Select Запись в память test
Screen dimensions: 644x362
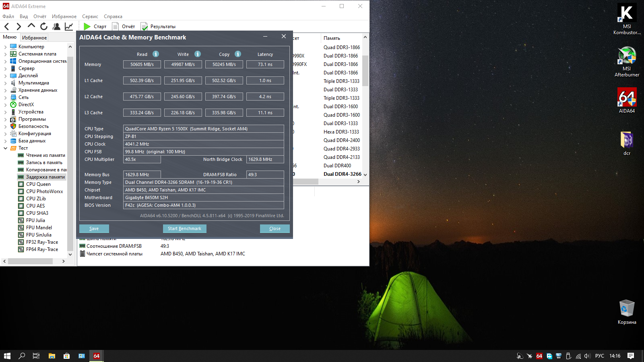pyautogui.click(x=44, y=162)
